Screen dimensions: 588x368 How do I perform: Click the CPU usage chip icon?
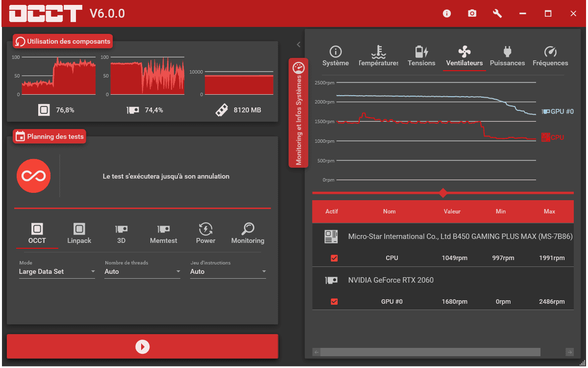pyautogui.click(x=44, y=110)
